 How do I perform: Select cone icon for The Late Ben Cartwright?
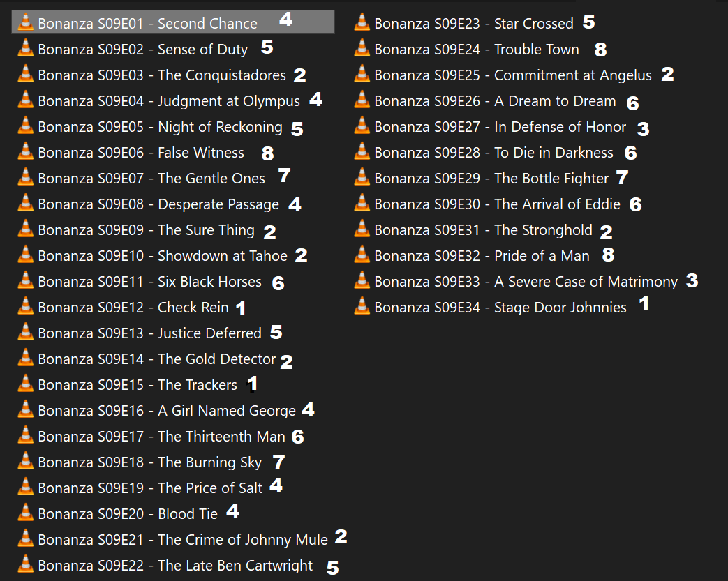coord(26,564)
